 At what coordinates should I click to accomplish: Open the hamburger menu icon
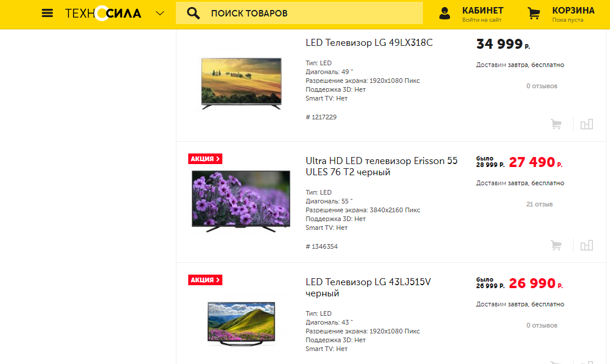[x=48, y=13]
